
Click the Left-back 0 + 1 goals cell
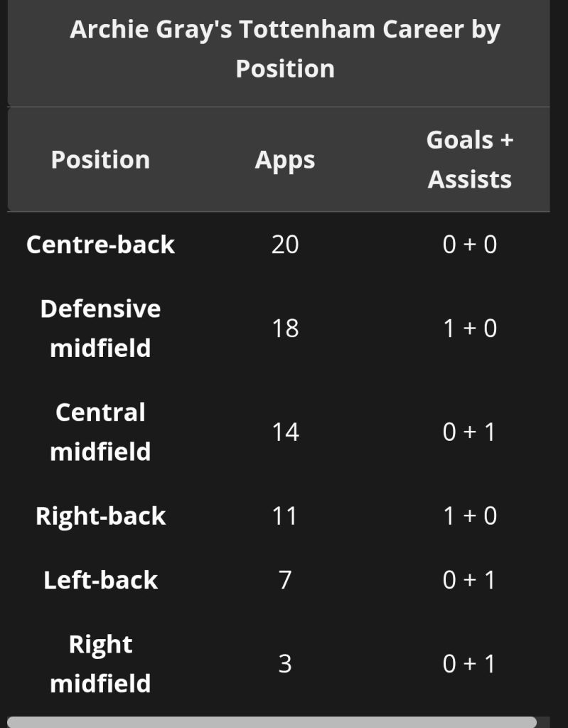(x=469, y=580)
